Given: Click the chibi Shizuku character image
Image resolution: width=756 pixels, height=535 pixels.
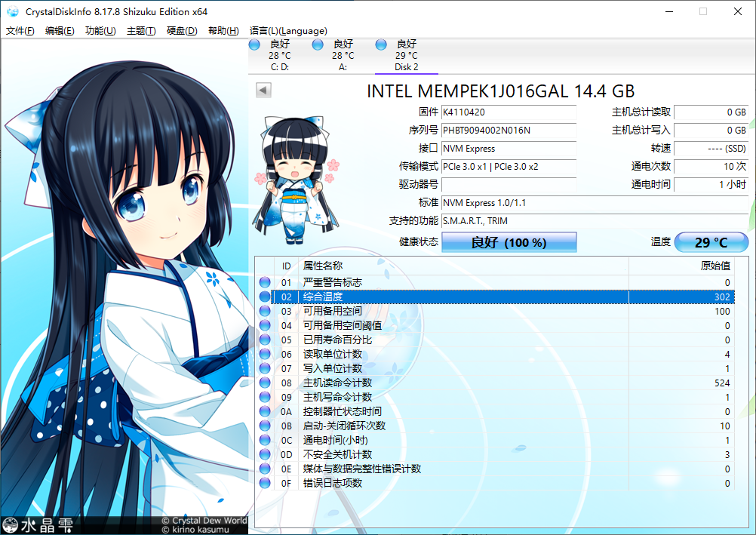Looking at the screenshot, I should click(x=295, y=179).
